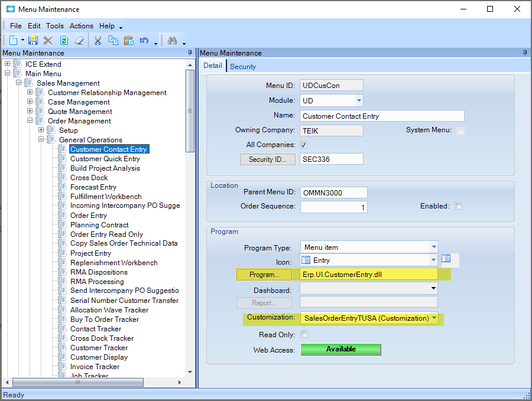Click the Parent Menu ID field
The height and width of the screenshot is (401, 532).
click(333, 193)
